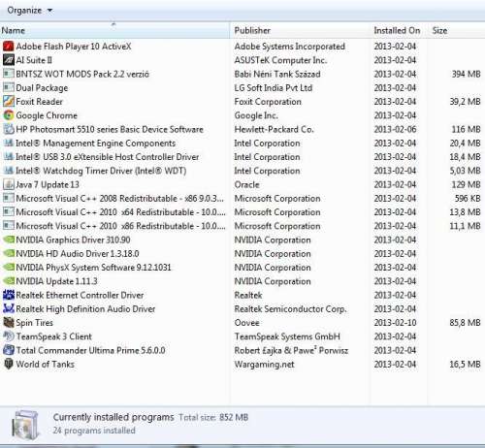Image resolution: width=485 pixels, height=448 pixels.
Task: Click the Intel USB 3.0 Controller Driver icon
Action: 9,157
